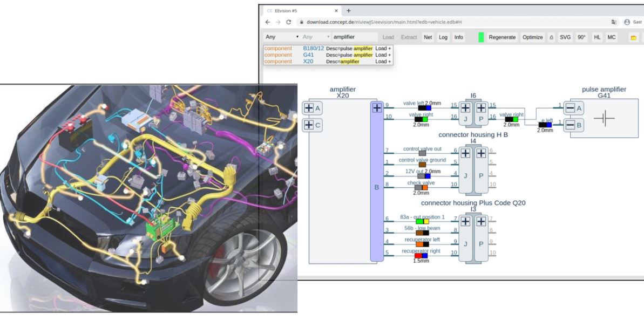The height and width of the screenshot is (327, 644).
Task: Click the Net button
Action: pyautogui.click(x=428, y=37)
